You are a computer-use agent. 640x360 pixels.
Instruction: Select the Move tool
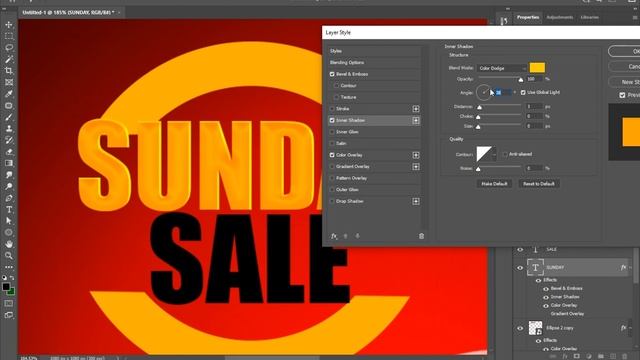coord(9,25)
